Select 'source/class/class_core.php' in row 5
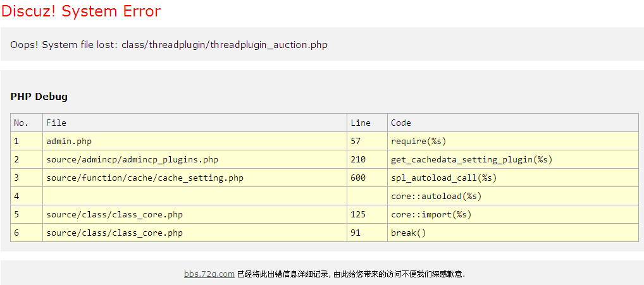Image resolution: width=644 pixels, height=285 pixels. [x=195, y=214]
